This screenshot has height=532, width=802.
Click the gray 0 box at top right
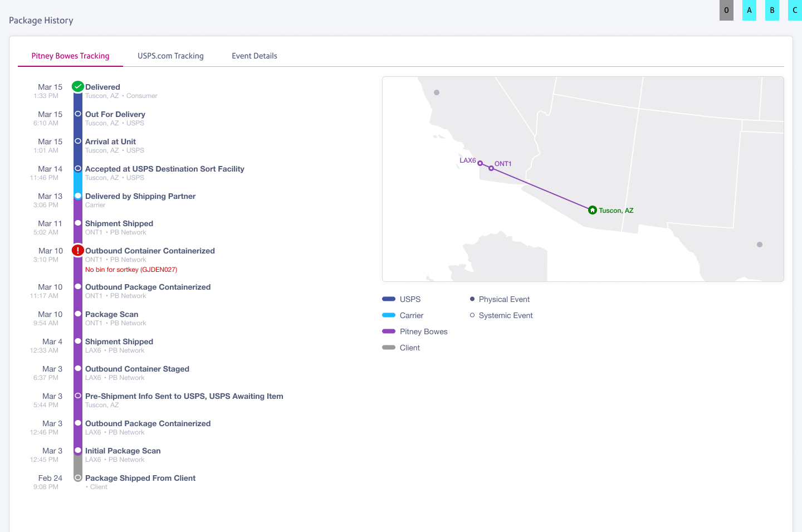tap(726, 10)
